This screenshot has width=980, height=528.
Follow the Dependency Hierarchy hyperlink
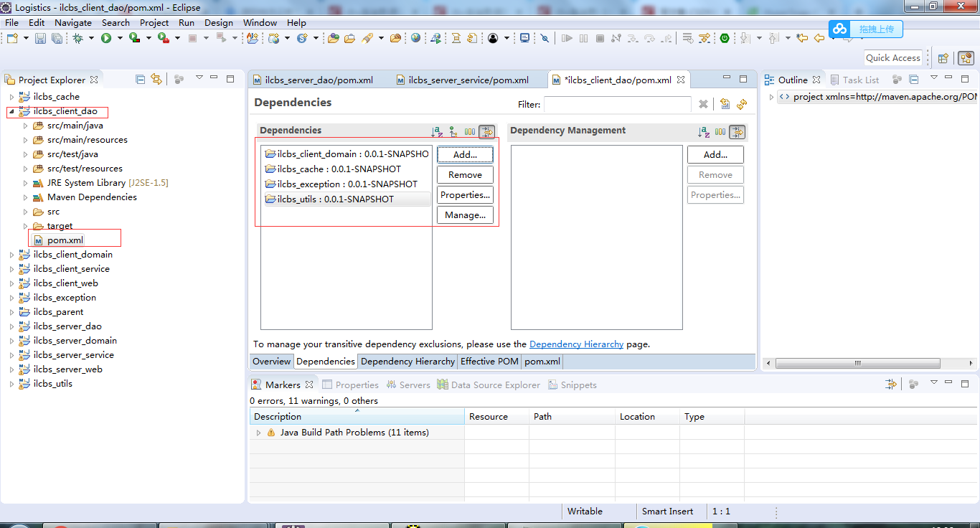pos(576,344)
